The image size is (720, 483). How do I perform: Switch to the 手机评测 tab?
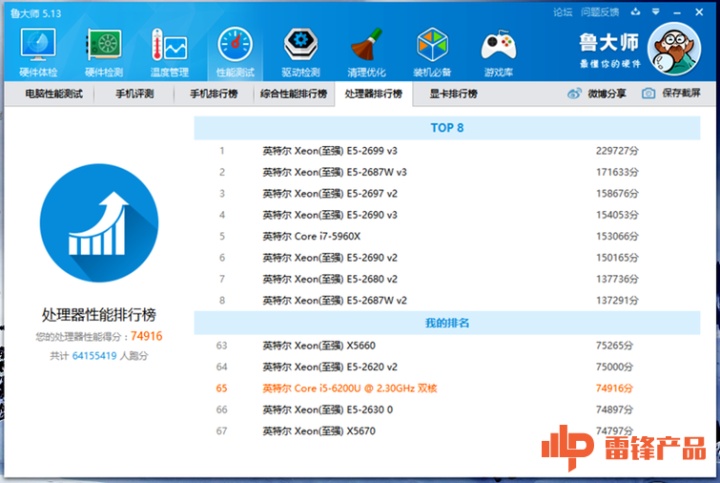tap(135, 94)
